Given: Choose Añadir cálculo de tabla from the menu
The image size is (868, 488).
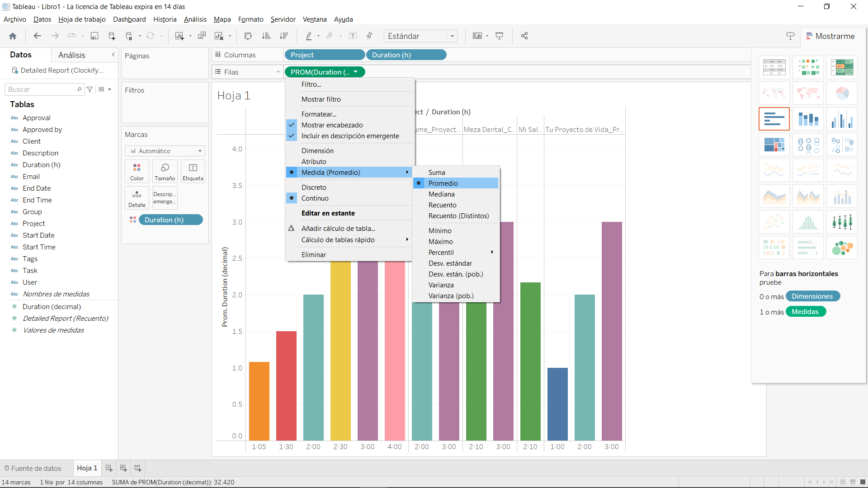Looking at the screenshot, I should point(338,228).
